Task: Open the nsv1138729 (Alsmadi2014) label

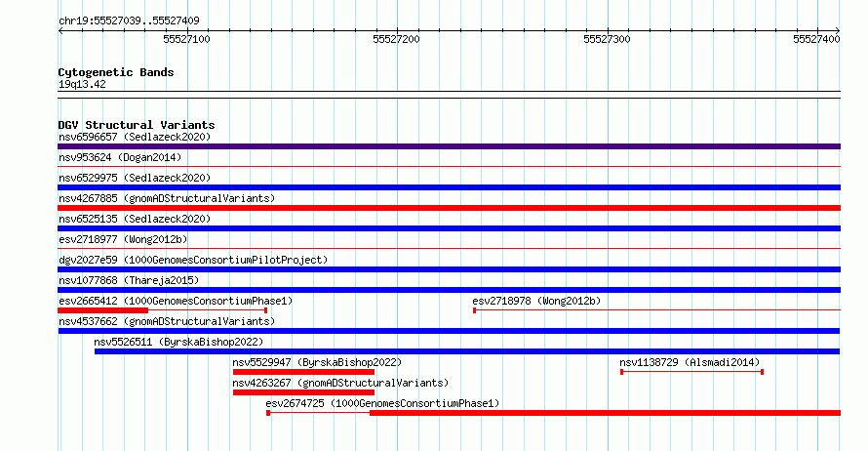Action: pos(690,362)
